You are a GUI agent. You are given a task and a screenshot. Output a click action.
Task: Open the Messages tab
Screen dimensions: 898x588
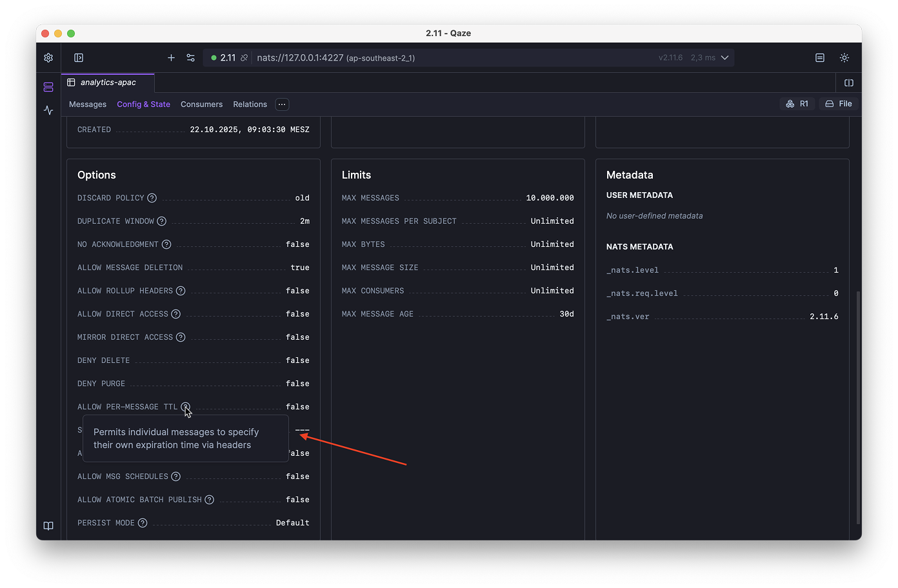pyautogui.click(x=87, y=104)
